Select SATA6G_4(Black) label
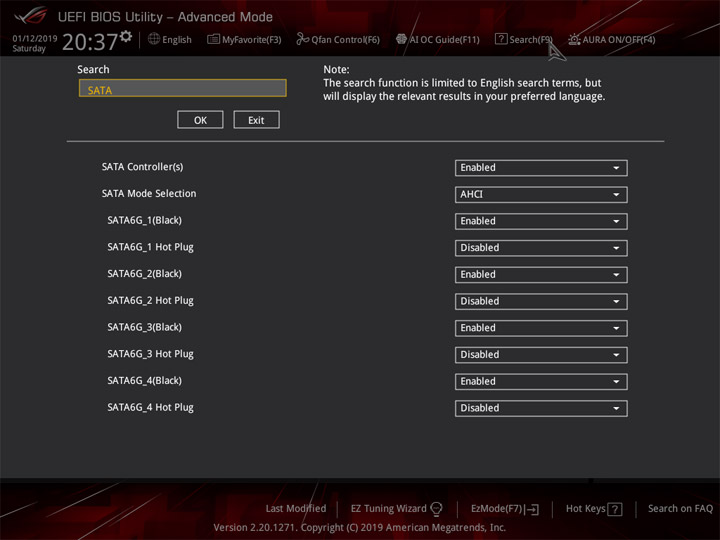The image size is (720, 540). pos(145,380)
